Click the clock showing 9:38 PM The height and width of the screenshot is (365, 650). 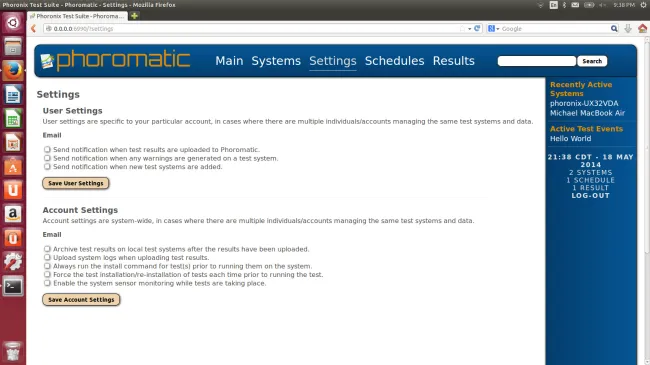(624, 5)
